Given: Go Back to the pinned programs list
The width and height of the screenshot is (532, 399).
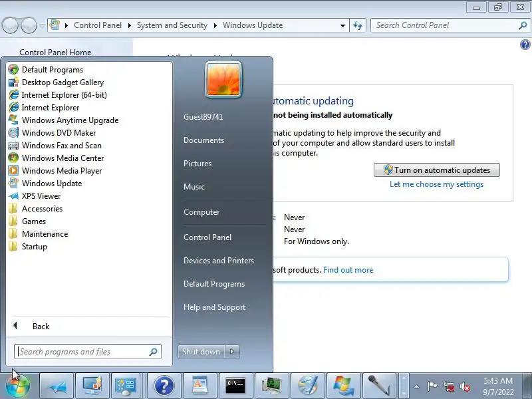Looking at the screenshot, I should [x=41, y=327].
